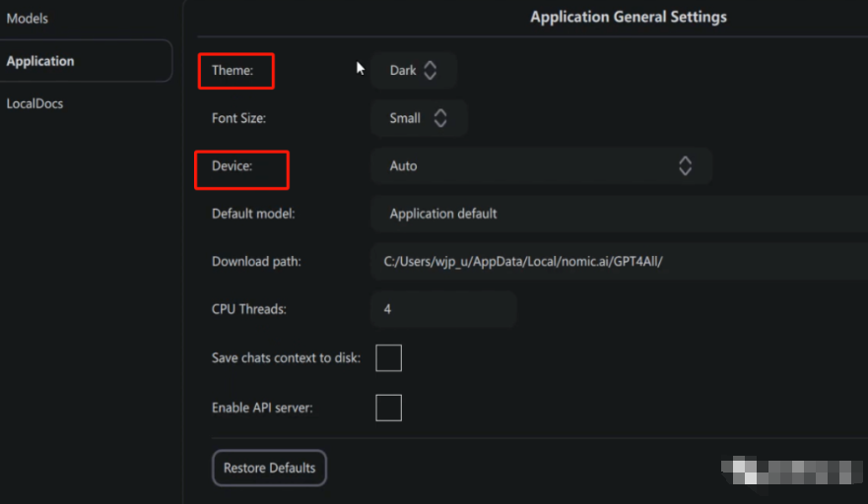This screenshot has height=504, width=868.
Task: Click the CPU Threads input field
Action: [443, 309]
